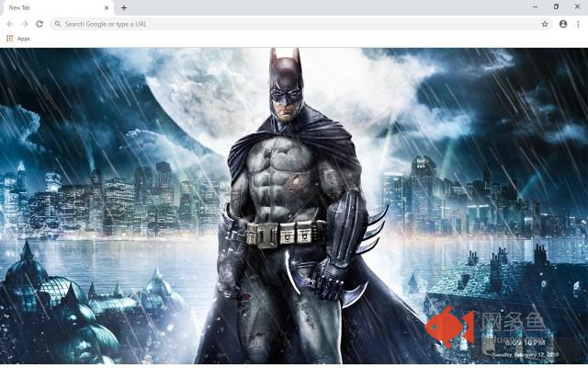Select the New Tab tab
The height and width of the screenshot is (368, 588).
pyautogui.click(x=57, y=8)
